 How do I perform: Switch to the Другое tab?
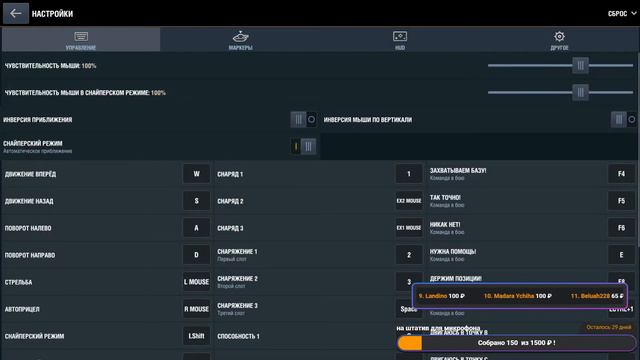559,40
